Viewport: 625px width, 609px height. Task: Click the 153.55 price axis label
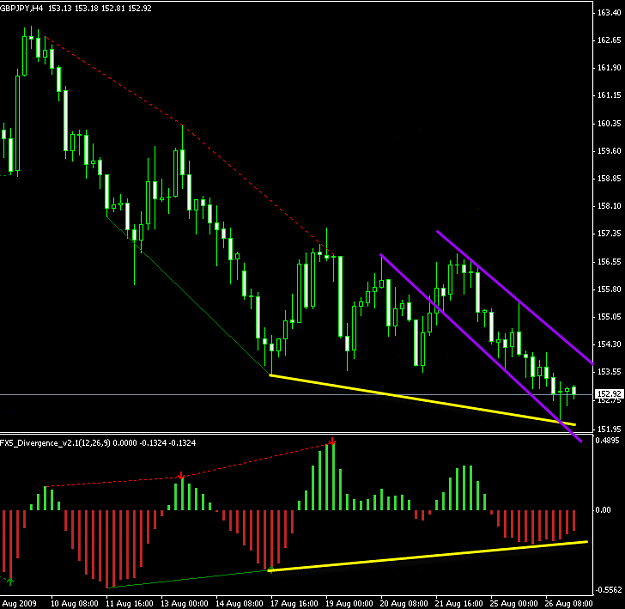pos(609,371)
